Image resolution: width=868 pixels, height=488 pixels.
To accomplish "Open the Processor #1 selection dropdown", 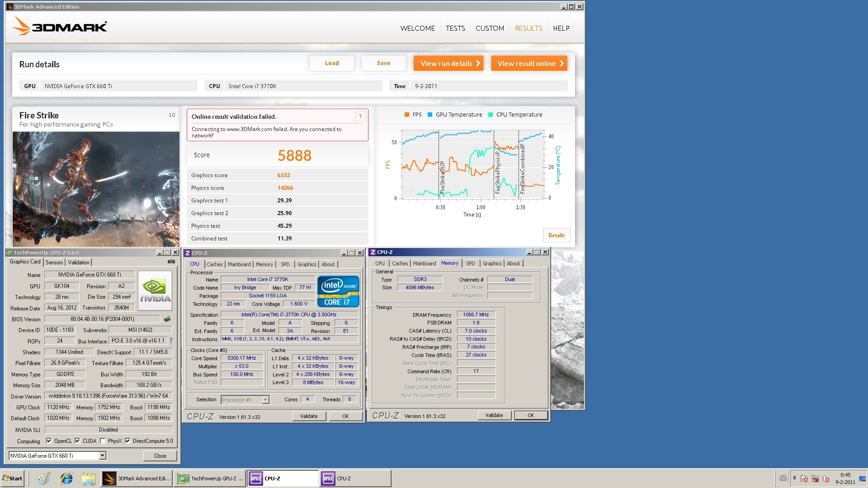I will (265, 400).
